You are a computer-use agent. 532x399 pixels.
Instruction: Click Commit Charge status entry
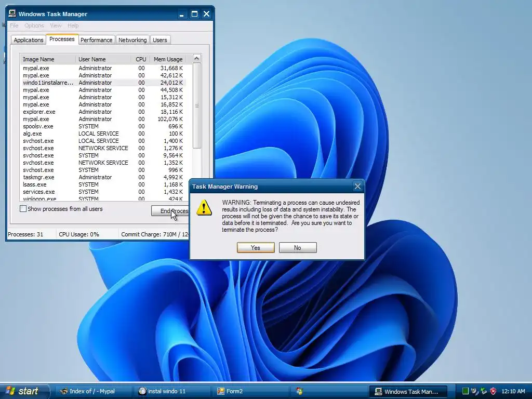coord(155,234)
